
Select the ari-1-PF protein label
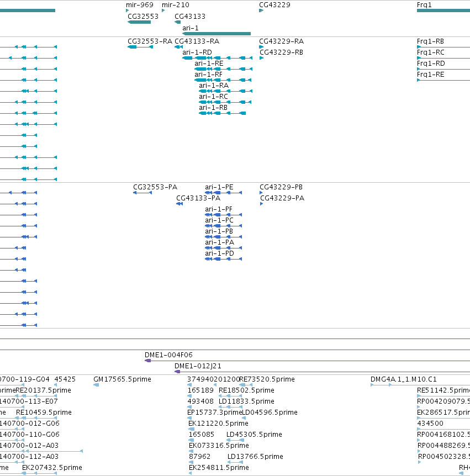219,209
